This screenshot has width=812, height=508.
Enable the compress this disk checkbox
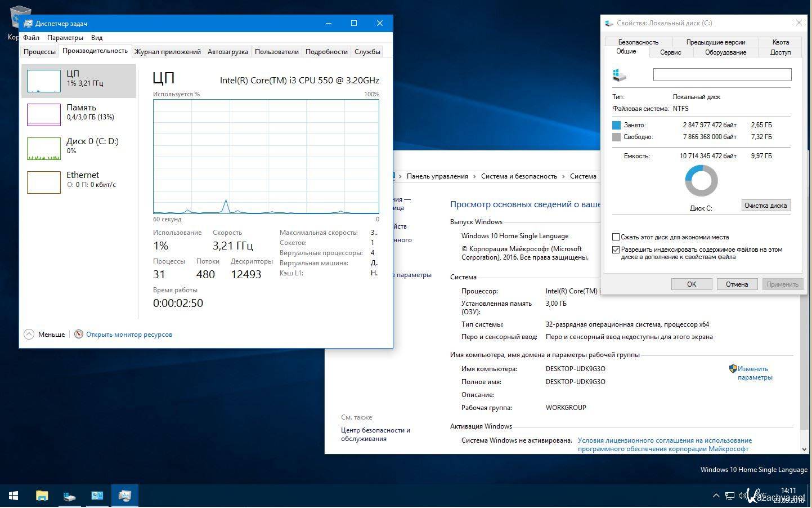(616, 237)
